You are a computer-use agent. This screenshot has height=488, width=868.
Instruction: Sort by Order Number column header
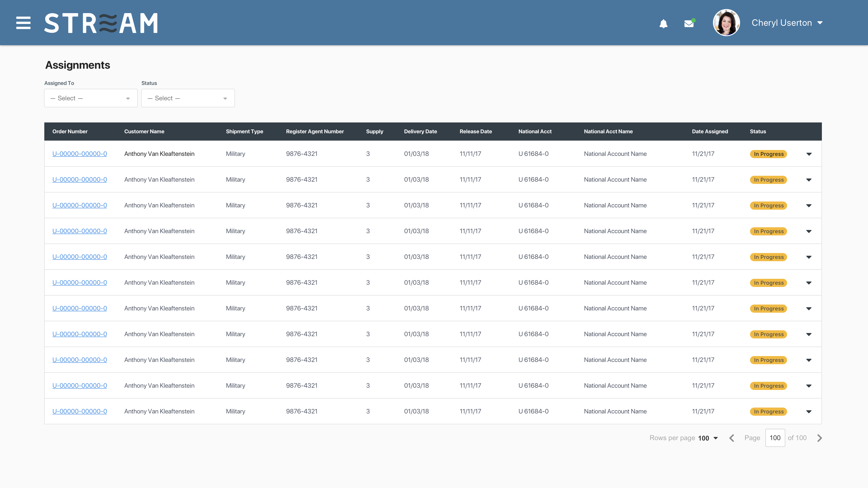pos(70,131)
